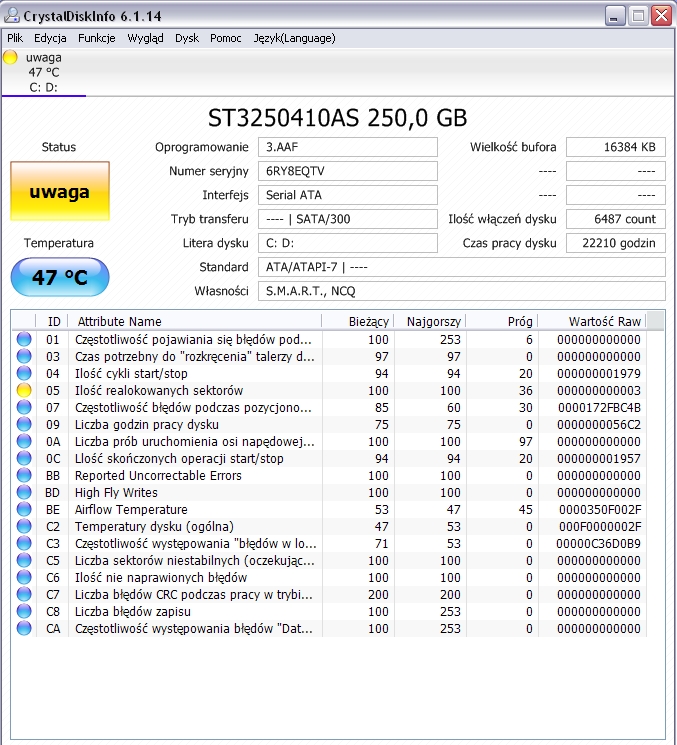Open the Język(Language) menu
677x745 pixels.
[295, 38]
